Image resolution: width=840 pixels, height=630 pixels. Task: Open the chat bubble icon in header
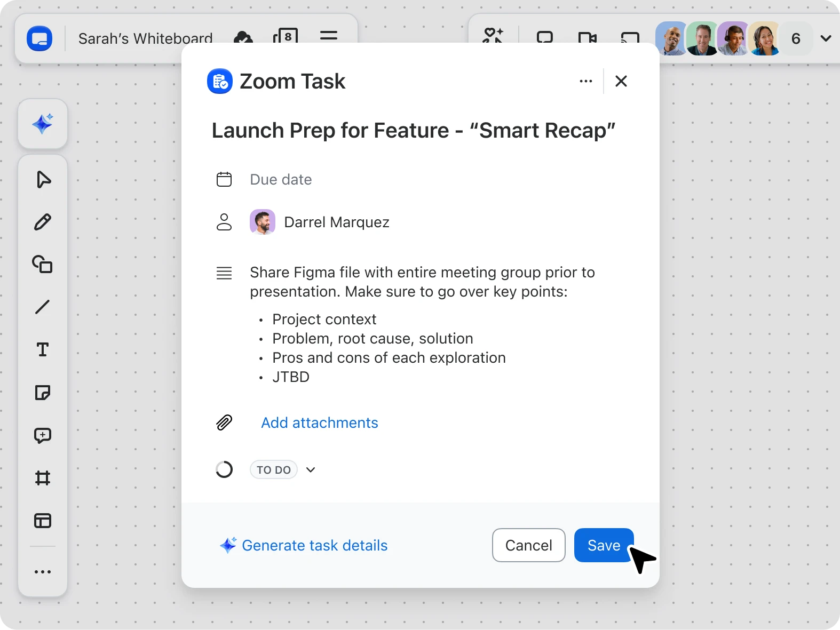tap(545, 37)
